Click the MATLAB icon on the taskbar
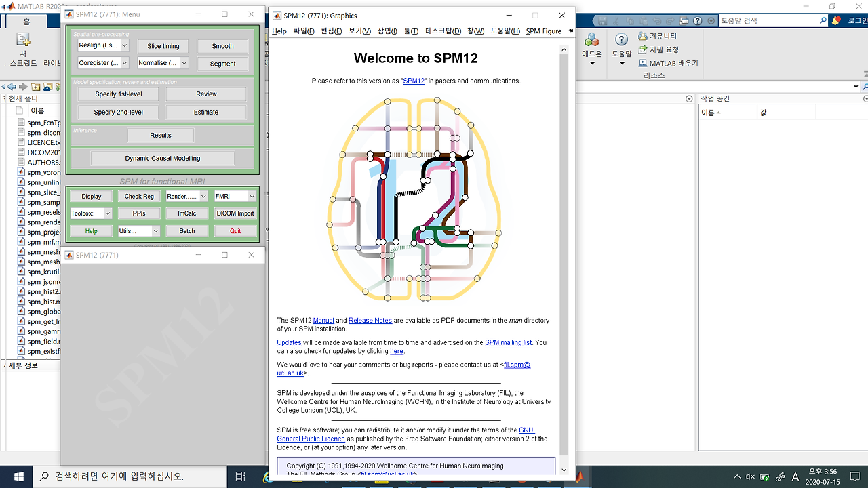Viewport: 868px width, 488px height. point(580,476)
